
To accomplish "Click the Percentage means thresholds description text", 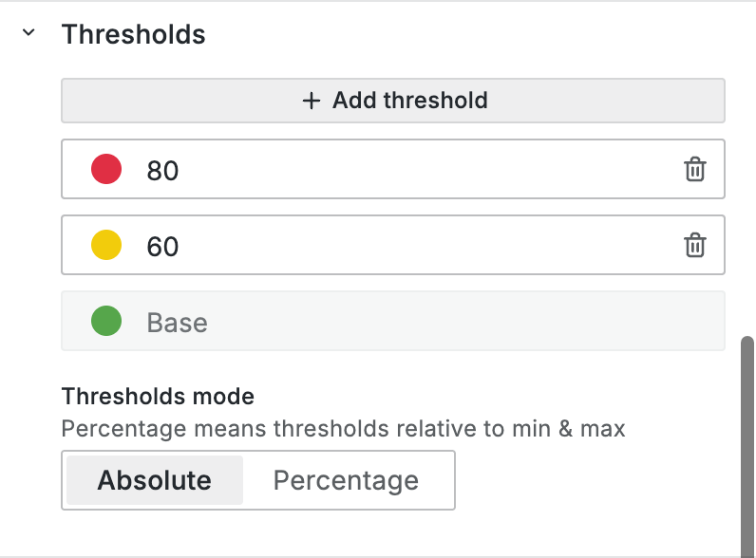I will click(x=343, y=429).
